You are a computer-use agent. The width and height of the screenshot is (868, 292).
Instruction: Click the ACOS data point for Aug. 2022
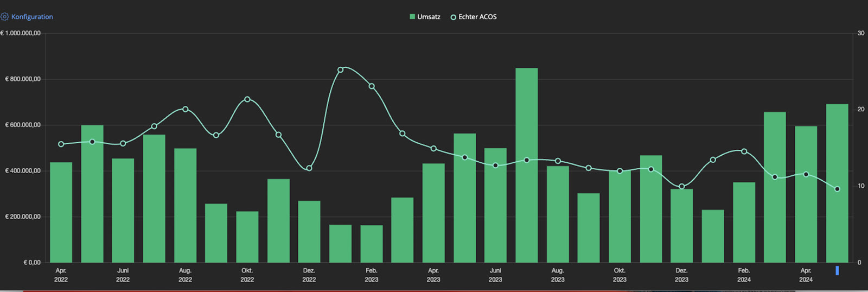tap(186, 109)
